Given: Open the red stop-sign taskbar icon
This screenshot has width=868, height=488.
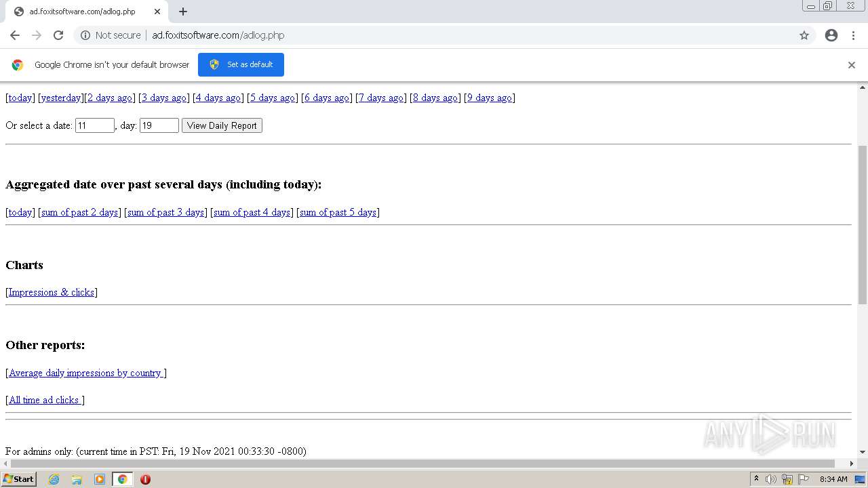Looking at the screenshot, I should 145,479.
